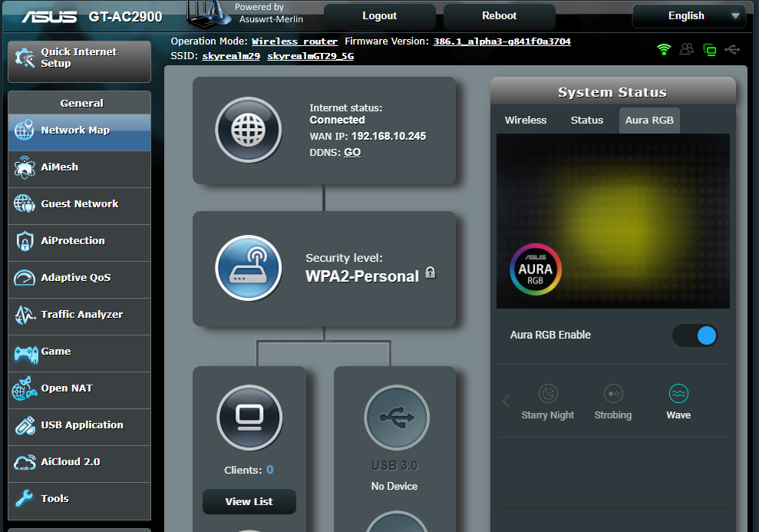
Task: Click the Open NAT label
Action: (x=67, y=388)
